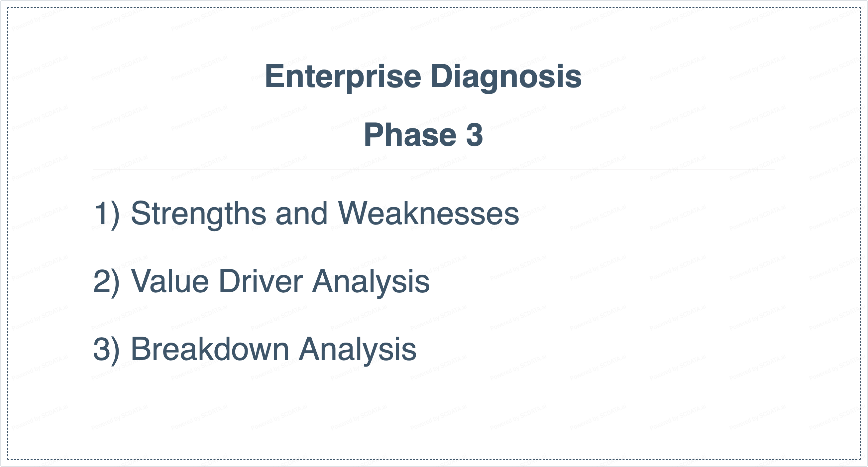Select the 'Strengths and Weaknesses' list line
This screenshot has width=868, height=467.
[306, 214]
